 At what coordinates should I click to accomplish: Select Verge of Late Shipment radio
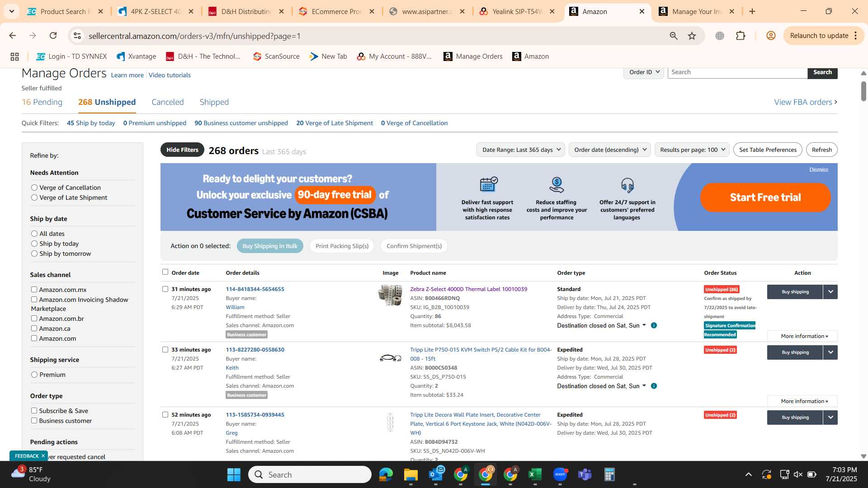pyautogui.click(x=34, y=197)
